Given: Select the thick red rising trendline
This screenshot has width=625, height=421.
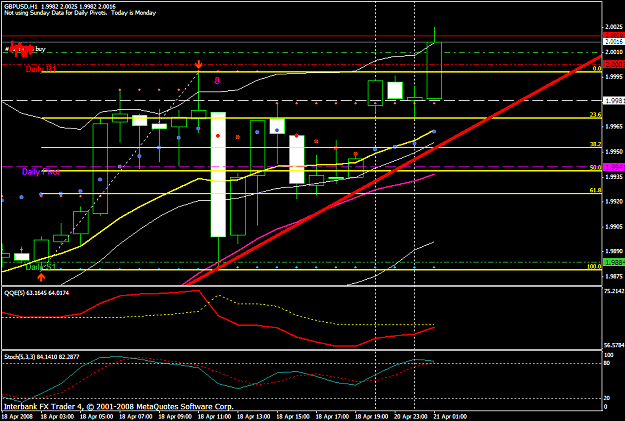Looking at the screenshot, I should pyautogui.click(x=393, y=170).
